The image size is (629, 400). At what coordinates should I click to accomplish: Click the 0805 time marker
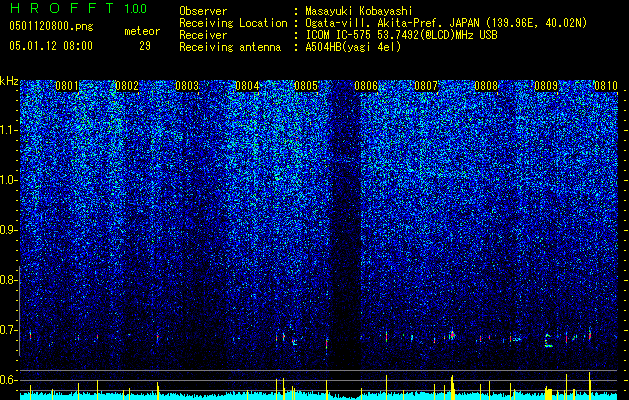click(x=306, y=86)
